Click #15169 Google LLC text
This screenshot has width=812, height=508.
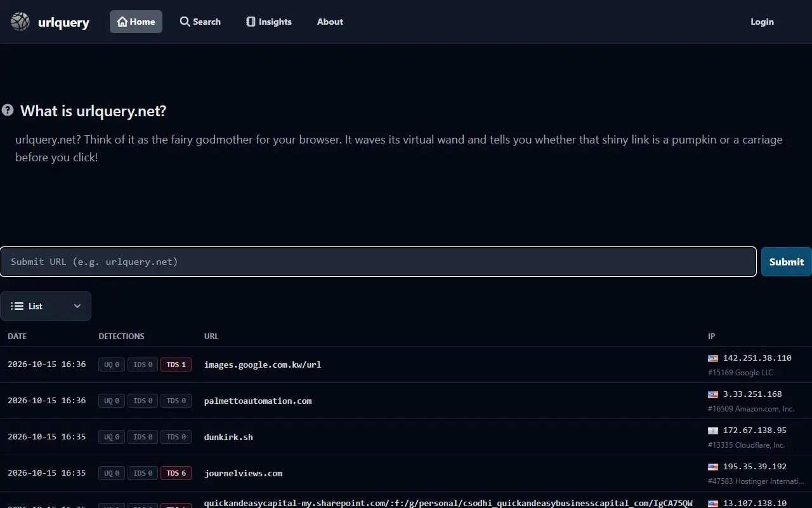point(740,373)
